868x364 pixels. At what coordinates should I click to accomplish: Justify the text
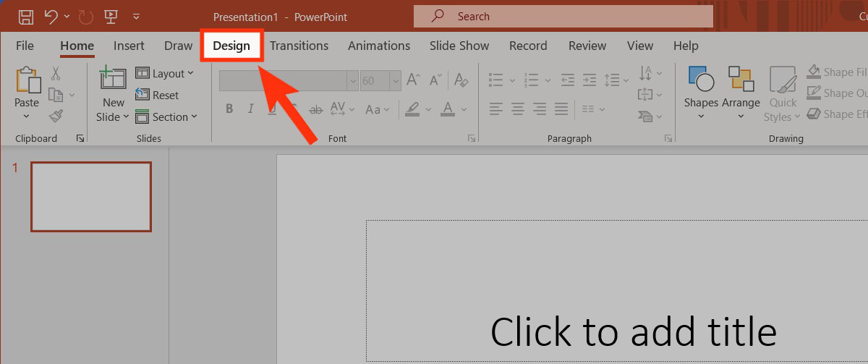(561, 109)
